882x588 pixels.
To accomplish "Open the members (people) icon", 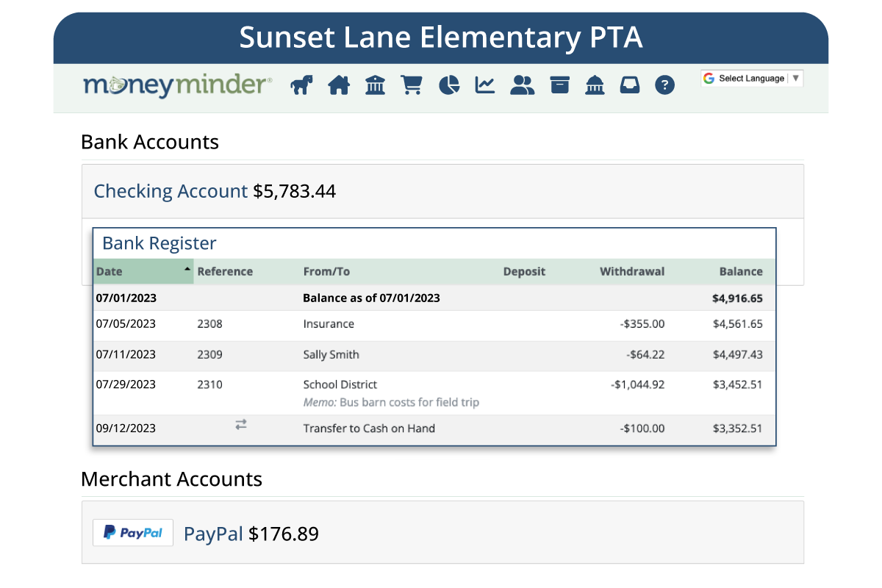I will tap(522, 85).
